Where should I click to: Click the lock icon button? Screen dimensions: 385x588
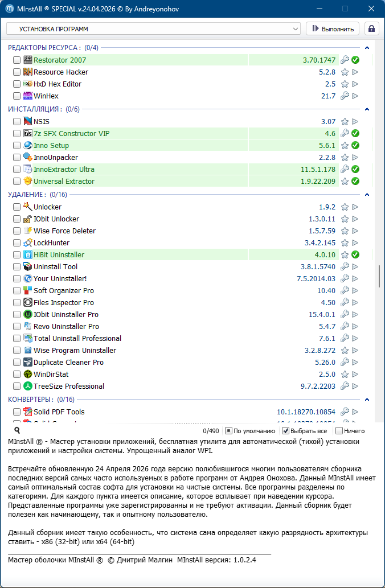tap(371, 28)
